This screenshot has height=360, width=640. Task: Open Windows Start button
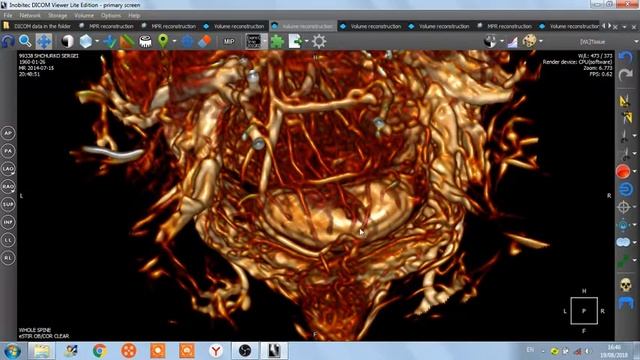point(12,351)
